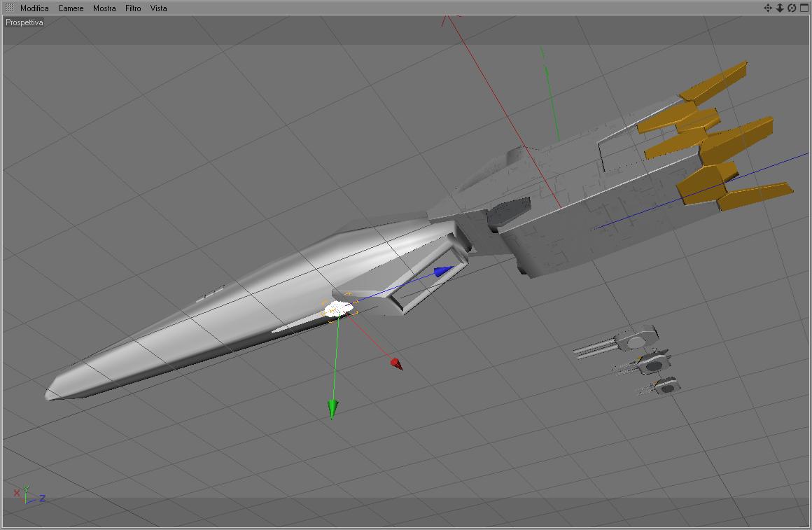Click the Prospettiva viewport label
812x530 pixels.
coord(24,22)
